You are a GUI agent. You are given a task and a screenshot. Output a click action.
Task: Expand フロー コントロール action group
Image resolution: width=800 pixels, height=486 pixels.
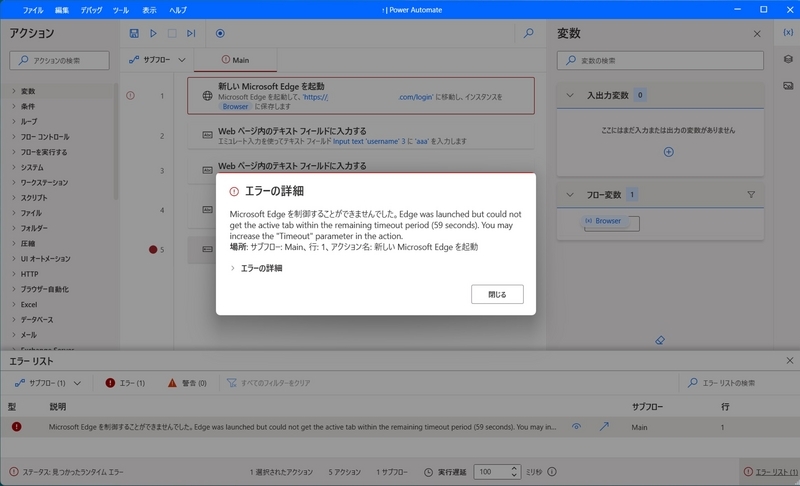14,137
